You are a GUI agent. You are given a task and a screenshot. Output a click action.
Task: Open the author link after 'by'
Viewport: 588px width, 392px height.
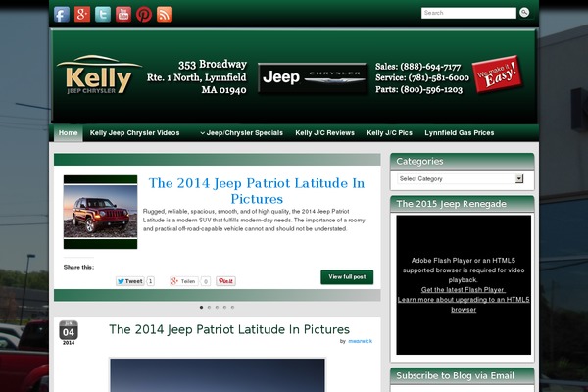[360, 341]
